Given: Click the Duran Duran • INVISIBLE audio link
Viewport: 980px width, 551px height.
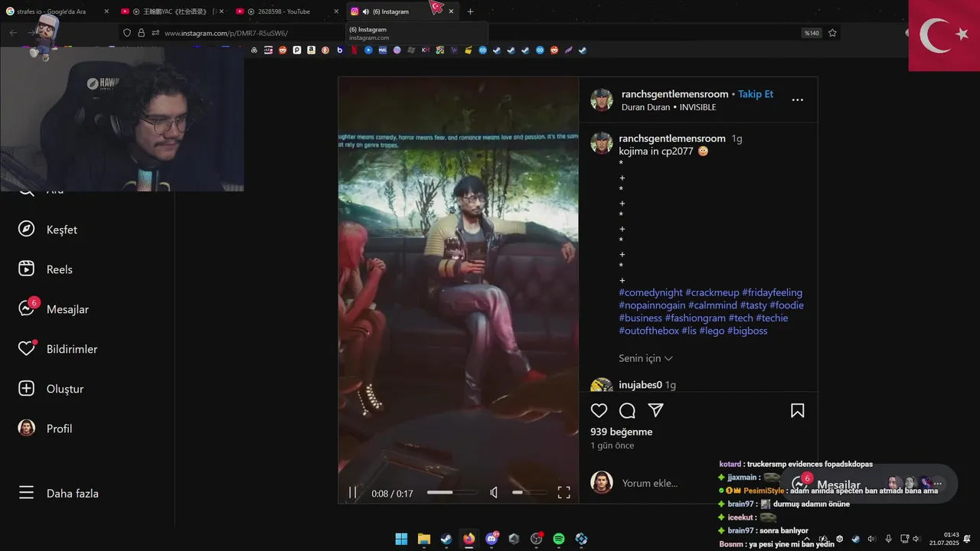Looking at the screenshot, I should (x=668, y=108).
